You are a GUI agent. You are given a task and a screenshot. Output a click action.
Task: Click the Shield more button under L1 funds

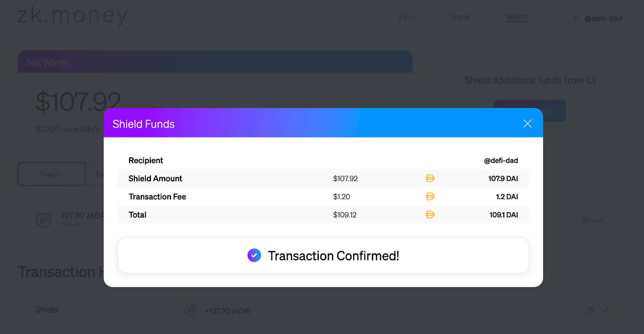[x=530, y=111]
